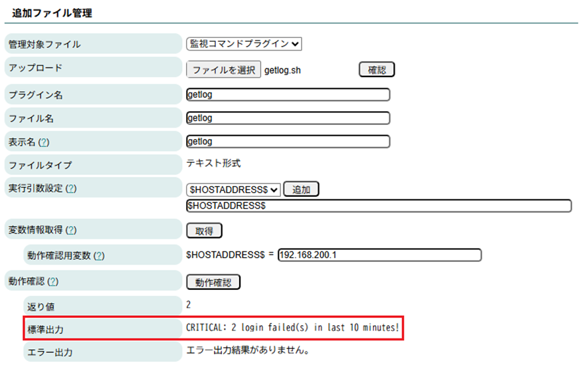The height and width of the screenshot is (367, 588).
Task: Click the 追加 button to add argument
Action: [302, 189]
